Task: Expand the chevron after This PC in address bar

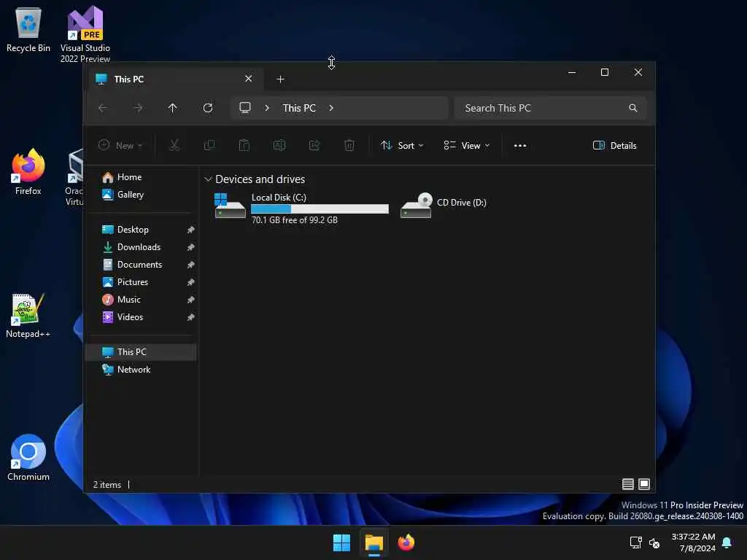Action: pos(331,108)
